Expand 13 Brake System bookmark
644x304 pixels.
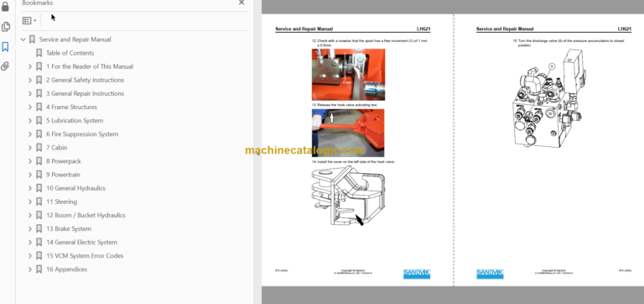[x=30, y=228]
